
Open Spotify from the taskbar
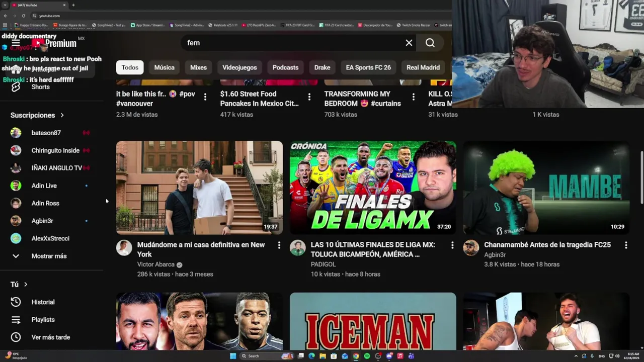tap(367, 356)
